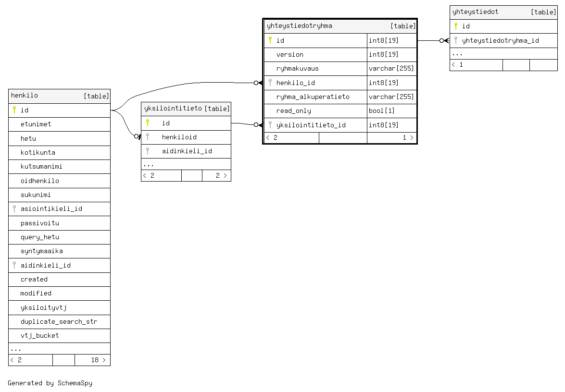The image size is (565, 392).
Task: Click the primary key icon in yhteystiedotryhma table
Action: pos(270,40)
